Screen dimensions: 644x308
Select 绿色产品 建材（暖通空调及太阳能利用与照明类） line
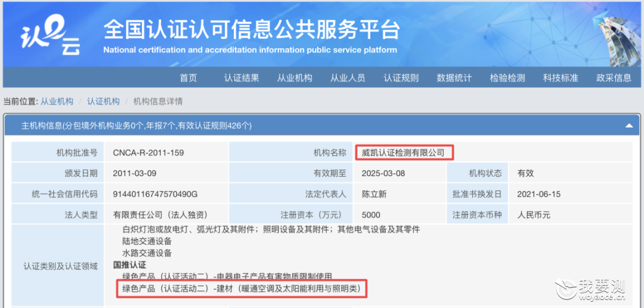241,289
